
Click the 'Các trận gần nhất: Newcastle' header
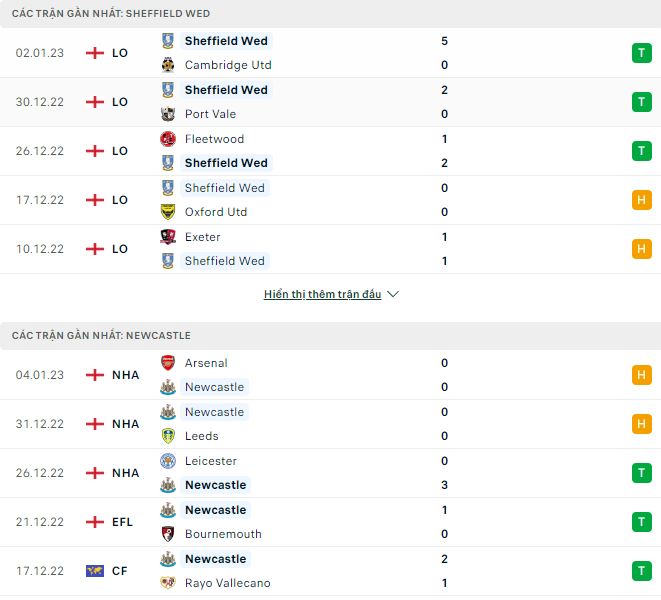101,335
